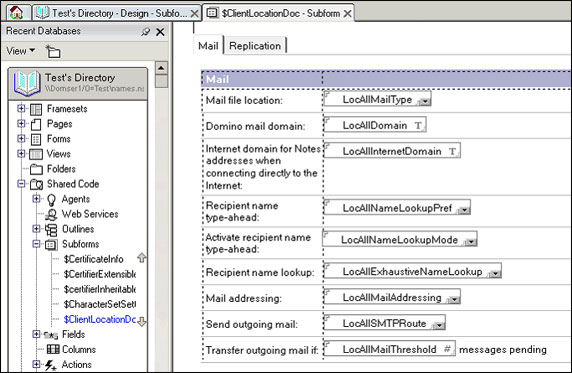Screen dimensions: 572x373
Task: Click the Outlines icon
Action: [51, 230]
